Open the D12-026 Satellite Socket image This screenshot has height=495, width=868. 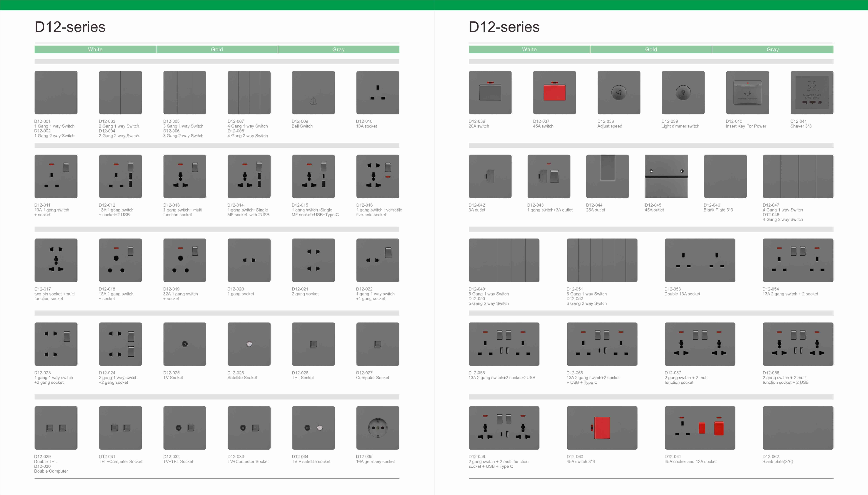pyautogui.click(x=249, y=344)
